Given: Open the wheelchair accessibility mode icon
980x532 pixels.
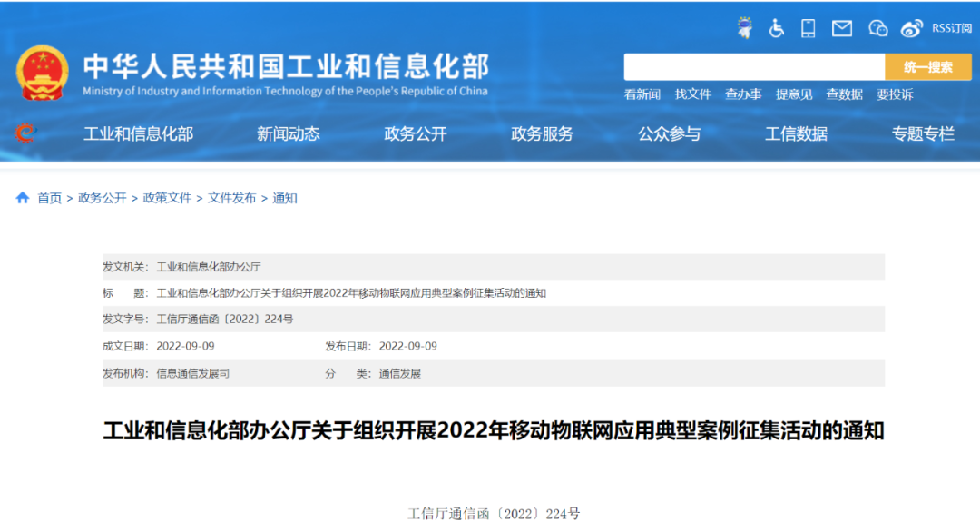Looking at the screenshot, I should (777, 28).
